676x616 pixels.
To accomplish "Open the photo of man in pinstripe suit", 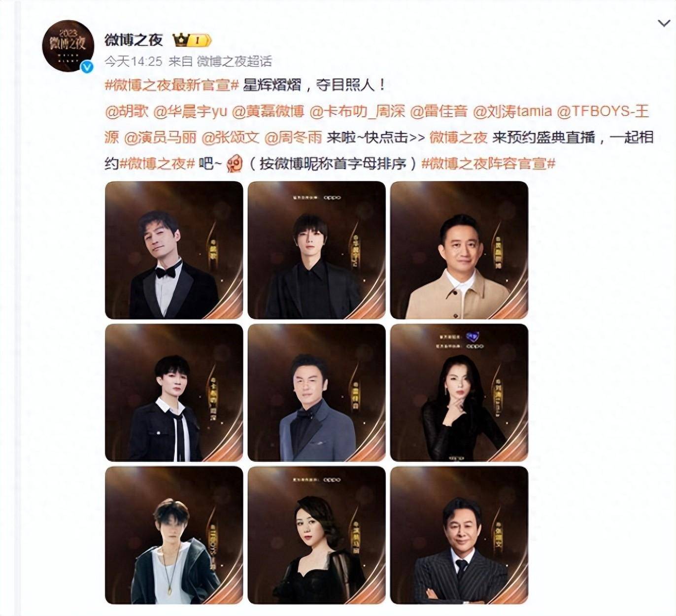I will click(459, 535).
